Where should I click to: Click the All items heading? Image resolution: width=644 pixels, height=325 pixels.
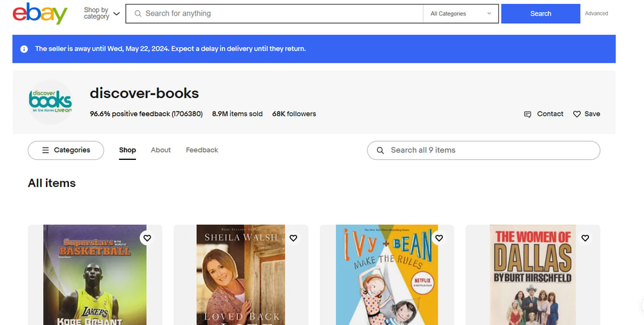pyautogui.click(x=52, y=183)
